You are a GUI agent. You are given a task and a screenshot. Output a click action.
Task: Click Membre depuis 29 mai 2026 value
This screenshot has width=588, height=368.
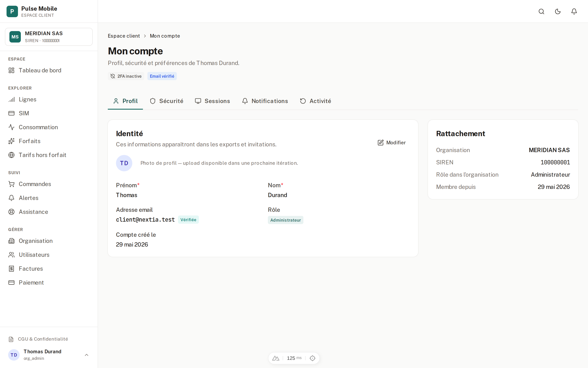point(553,187)
